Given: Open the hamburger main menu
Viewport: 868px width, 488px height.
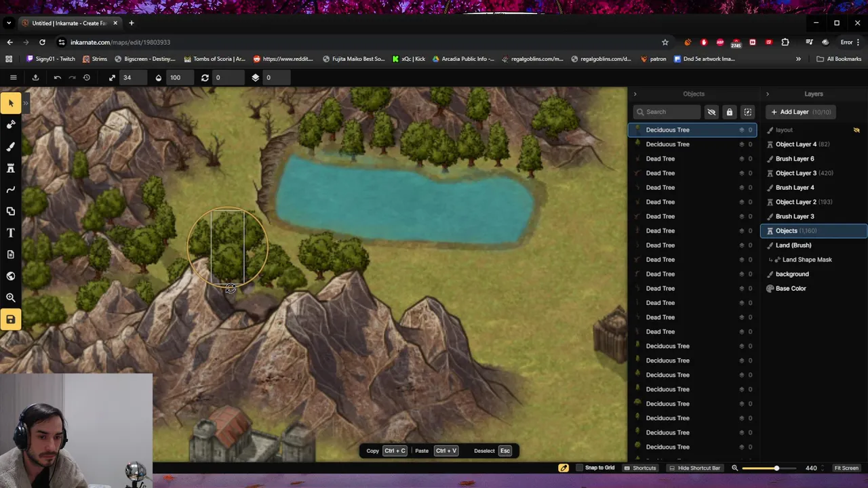Looking at the screenshot, I should pyautogui.click(x=13, y=77).
